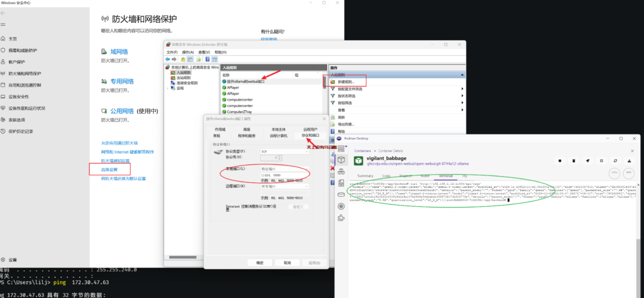Open the 远程端口 所有端口 dropdown
The image size is (644, 298).
point(285,186)
